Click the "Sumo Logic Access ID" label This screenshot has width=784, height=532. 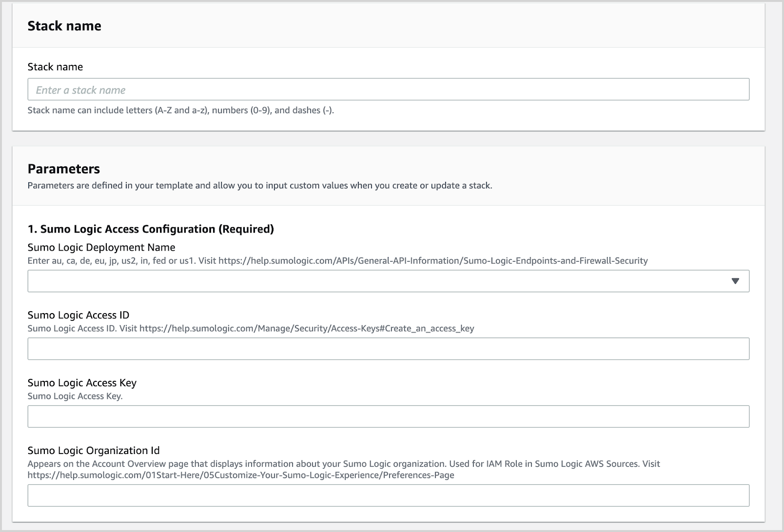coord(78,315)
